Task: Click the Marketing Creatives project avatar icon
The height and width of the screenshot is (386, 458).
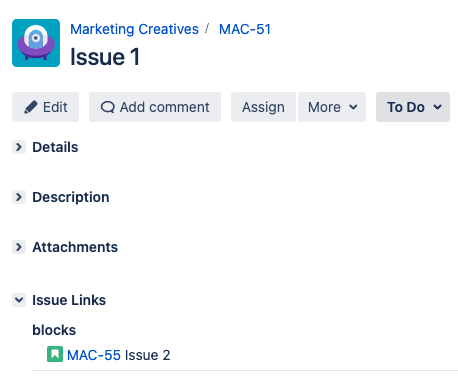Action: [36, 43]
